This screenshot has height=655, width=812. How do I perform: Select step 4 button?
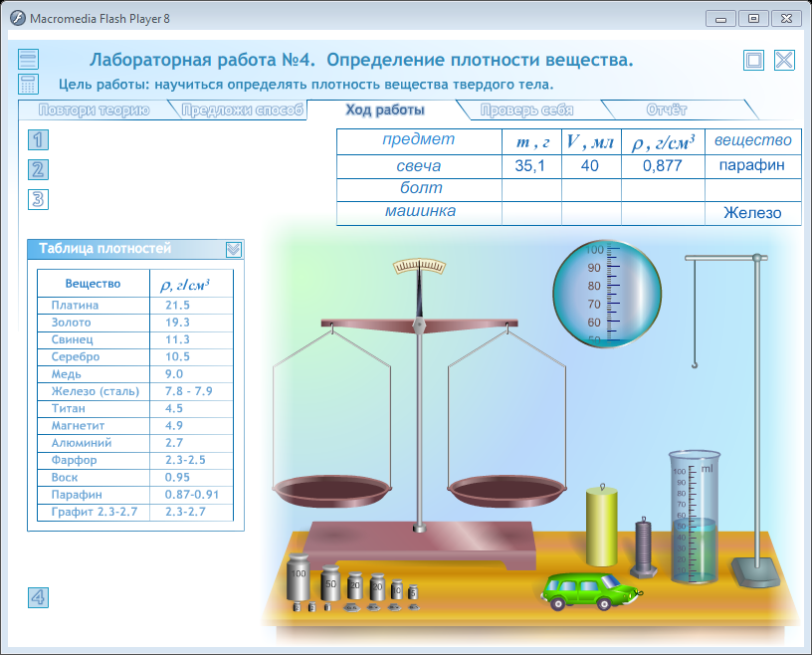[38, 597]
